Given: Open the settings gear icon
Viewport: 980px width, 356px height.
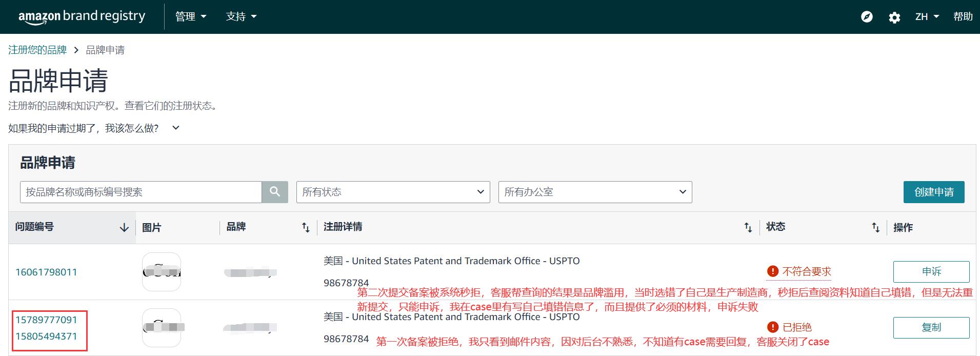Looking at the screenshot, I should (x=894, y=17).
